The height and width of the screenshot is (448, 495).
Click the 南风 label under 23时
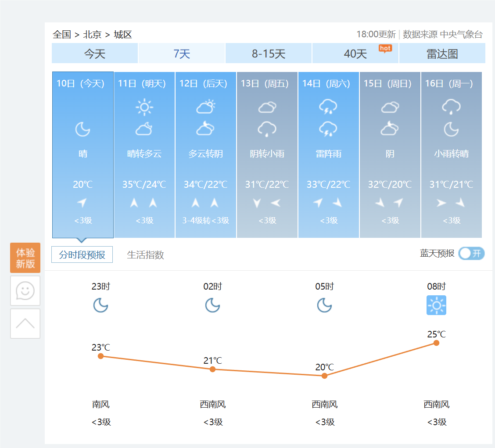[x=100, y=404]
